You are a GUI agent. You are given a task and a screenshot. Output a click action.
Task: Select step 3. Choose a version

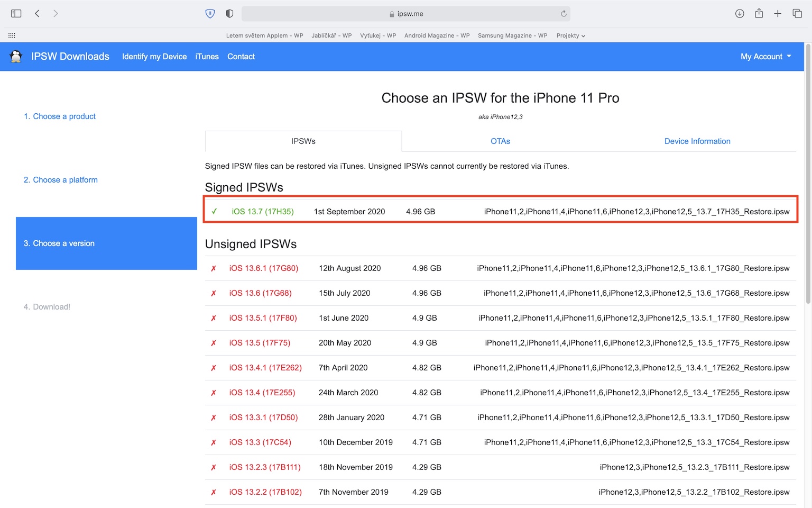point(106,243)
